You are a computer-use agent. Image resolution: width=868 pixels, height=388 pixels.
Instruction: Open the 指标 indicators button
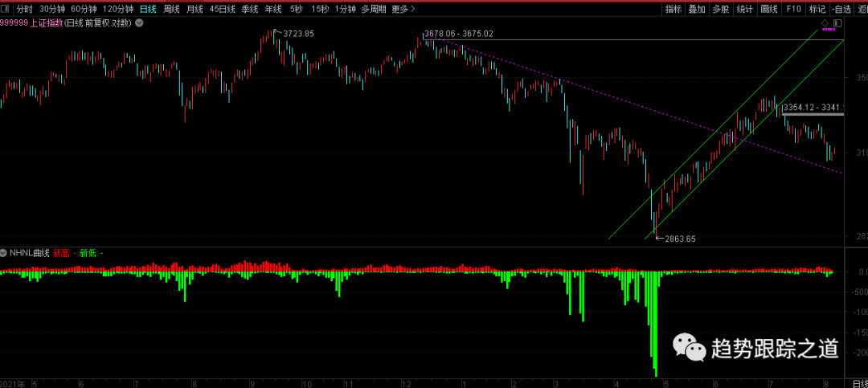(x=674, y=9)
